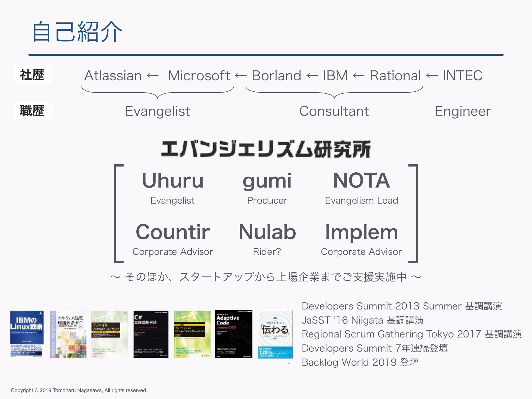Click the arrow between Microsoft and Borland
The height and width of the screenshot is (399, 532).
tap(241, 75)
